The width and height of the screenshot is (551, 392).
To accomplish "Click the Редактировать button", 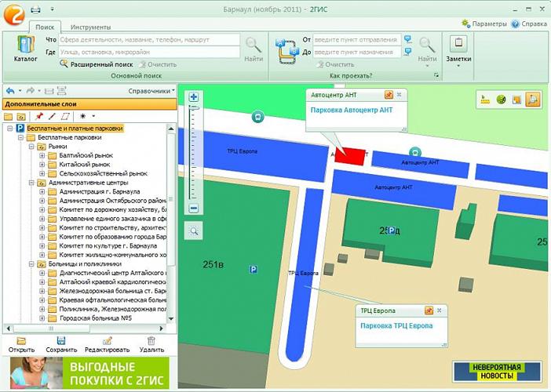I will click(x=108, y=344).
